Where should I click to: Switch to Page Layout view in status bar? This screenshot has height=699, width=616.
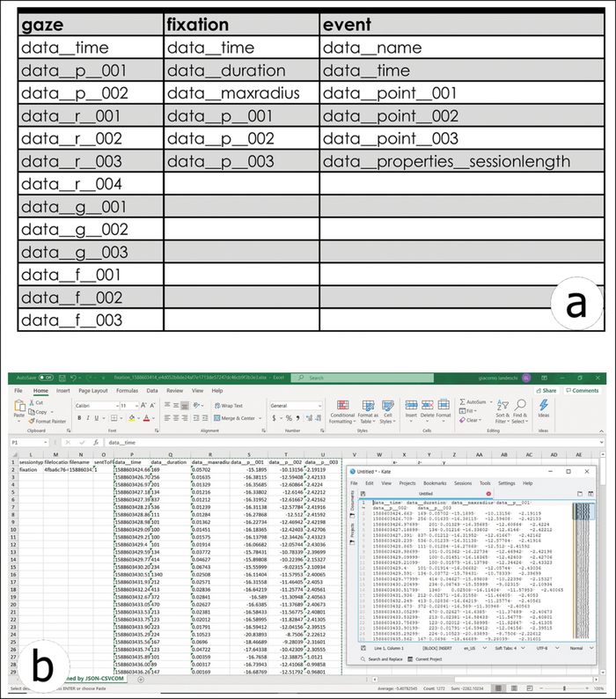point(515,688)
